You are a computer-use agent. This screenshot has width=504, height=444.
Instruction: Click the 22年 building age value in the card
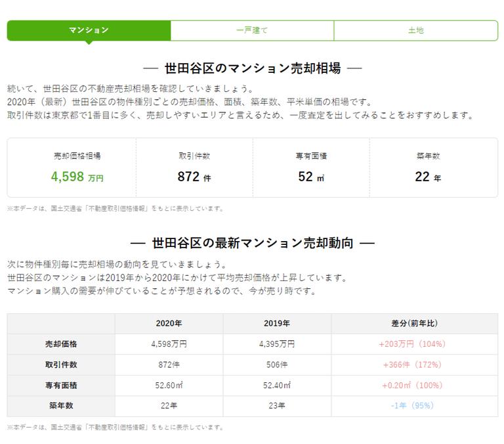click(428, 177)
